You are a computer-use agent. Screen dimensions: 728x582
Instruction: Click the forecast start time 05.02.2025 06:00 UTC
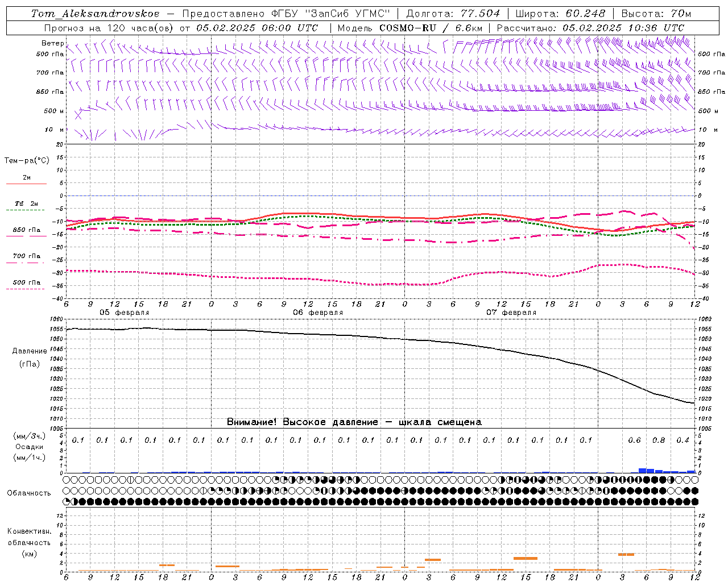pos(257,28)
